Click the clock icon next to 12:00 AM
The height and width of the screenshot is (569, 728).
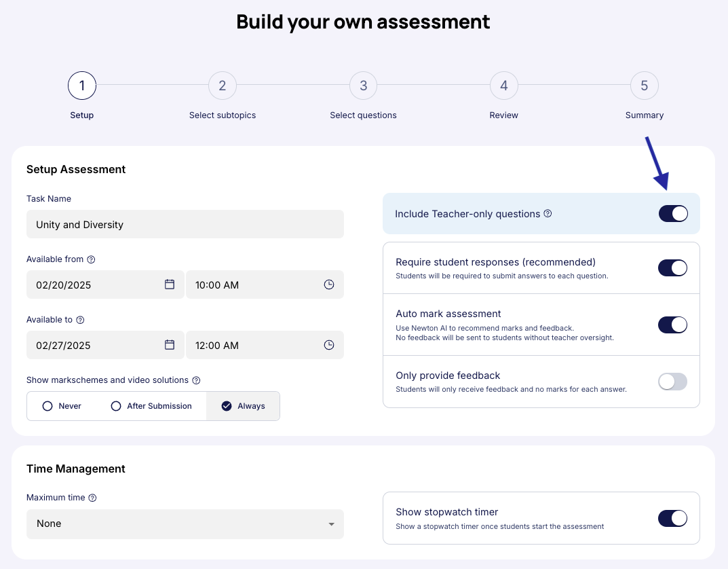pos(329,345)
